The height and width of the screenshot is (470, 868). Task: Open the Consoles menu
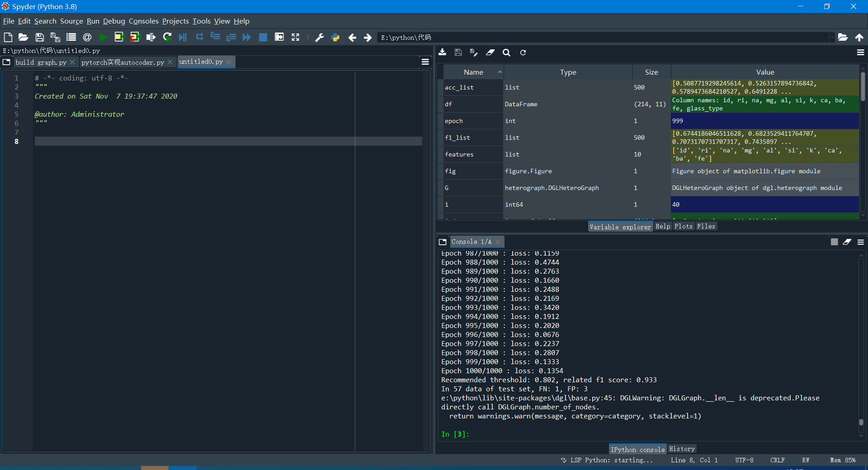pyautogui.click(x=143, y=21)
